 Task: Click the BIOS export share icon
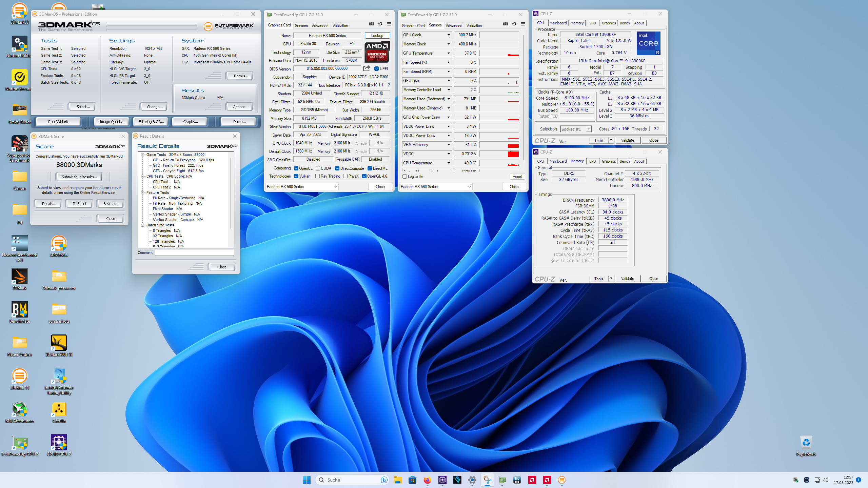[x=367, y=68]
